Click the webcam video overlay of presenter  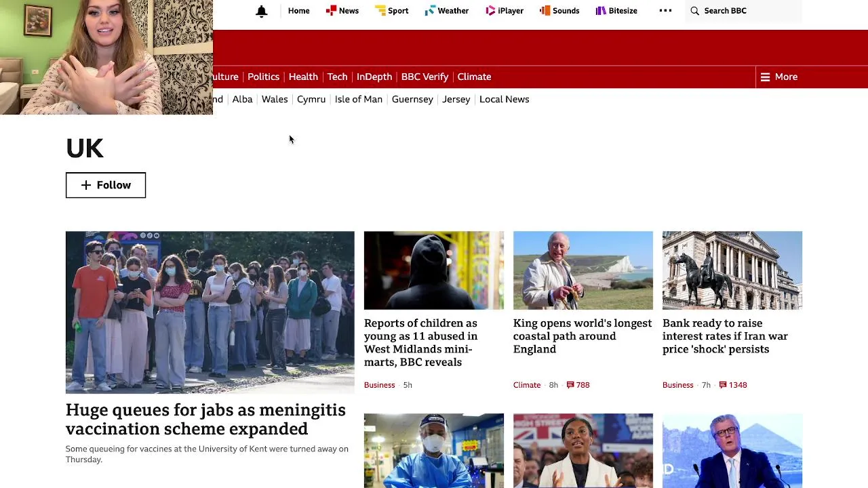(x=106, y=57)
